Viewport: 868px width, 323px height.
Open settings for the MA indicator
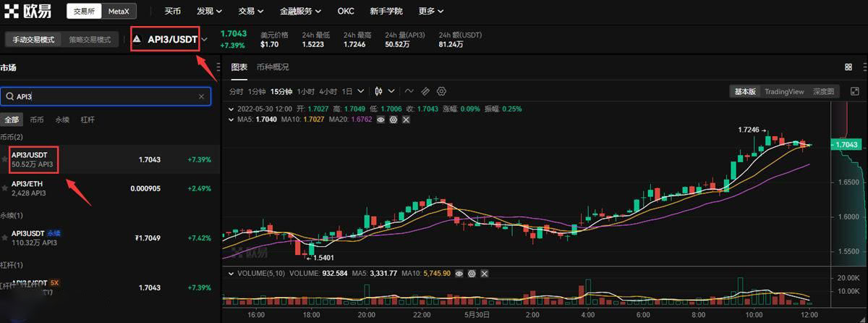pos(393,119)
